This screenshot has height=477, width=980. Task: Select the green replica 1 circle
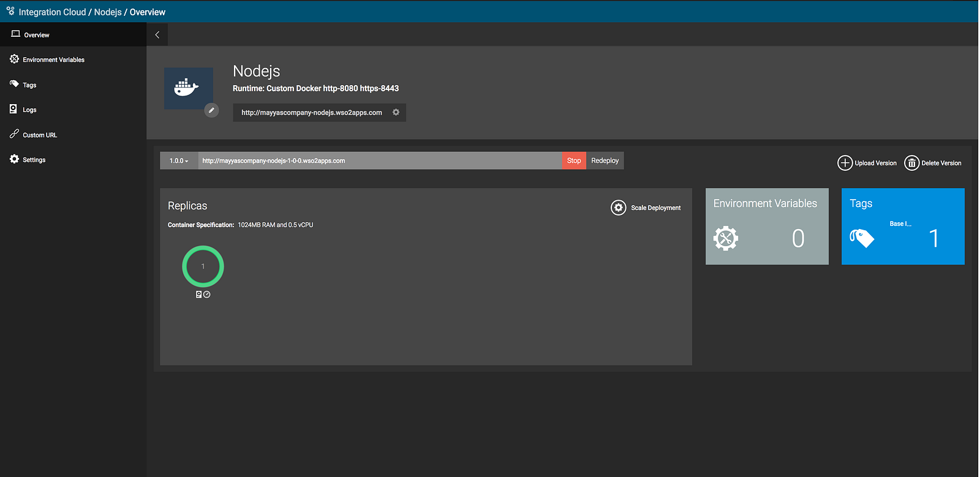click(203, 266)
